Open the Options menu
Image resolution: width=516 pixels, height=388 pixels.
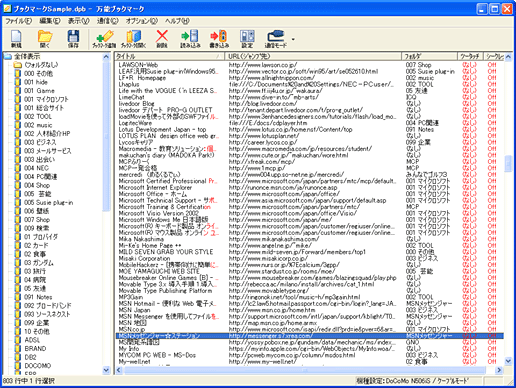142,21
